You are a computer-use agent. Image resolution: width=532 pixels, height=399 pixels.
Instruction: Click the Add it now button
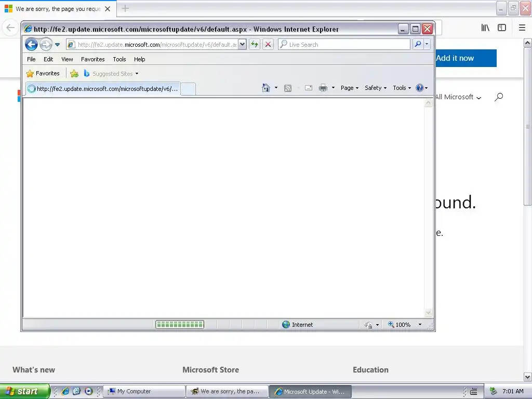click(x=466, y=58)
